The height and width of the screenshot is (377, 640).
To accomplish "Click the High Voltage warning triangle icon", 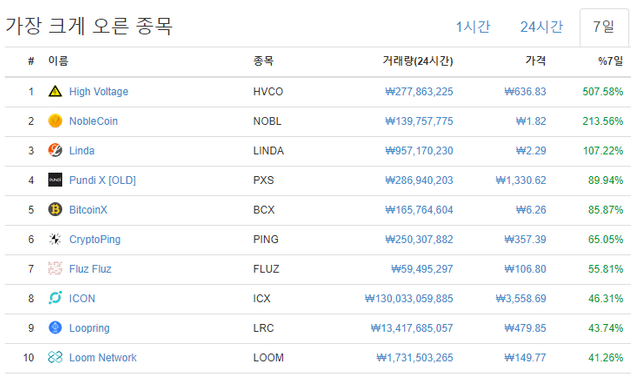I will click(x=55, y=91).
